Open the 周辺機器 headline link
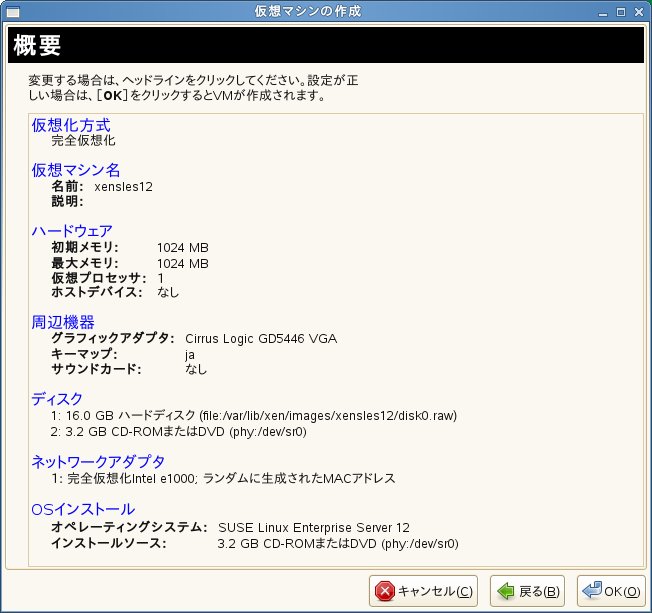652x613 pixels. point(63,322)
